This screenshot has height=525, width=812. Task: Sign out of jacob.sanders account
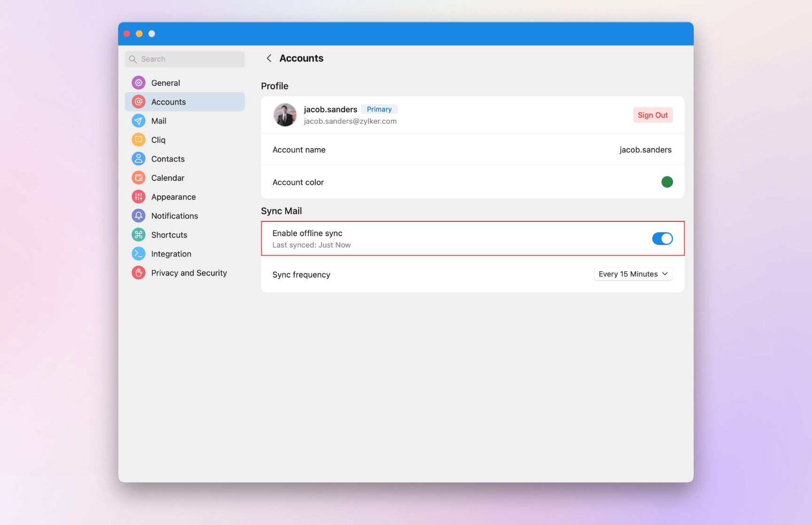tap(653, 115)
